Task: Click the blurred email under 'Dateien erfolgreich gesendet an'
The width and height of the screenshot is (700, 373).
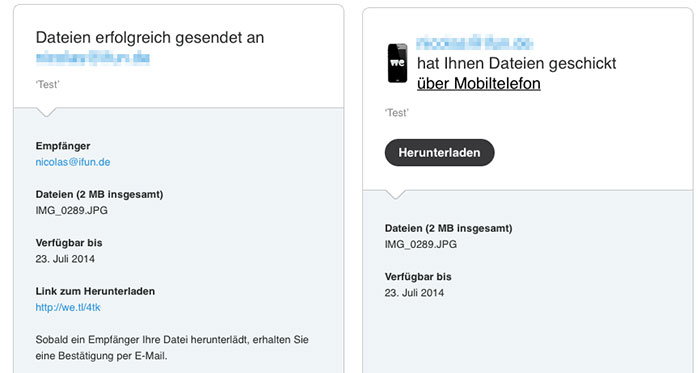Action: pyautogui.click(x=92, y=58)
